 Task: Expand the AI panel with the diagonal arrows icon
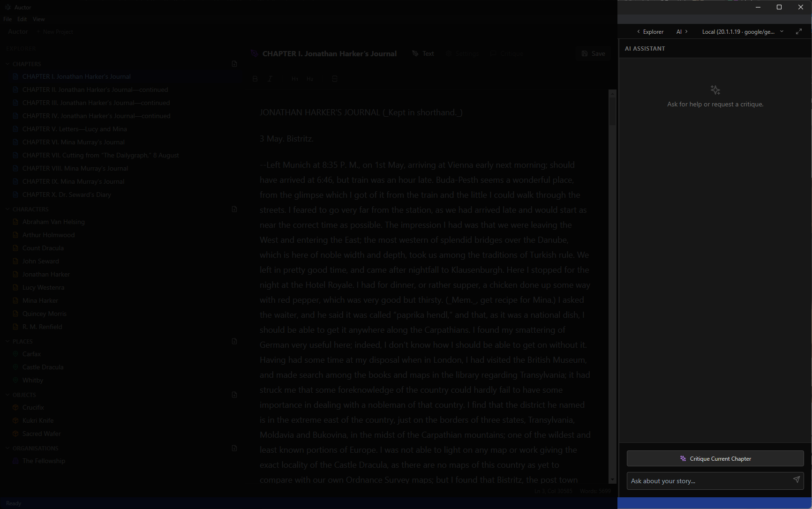tap(799, 31)
